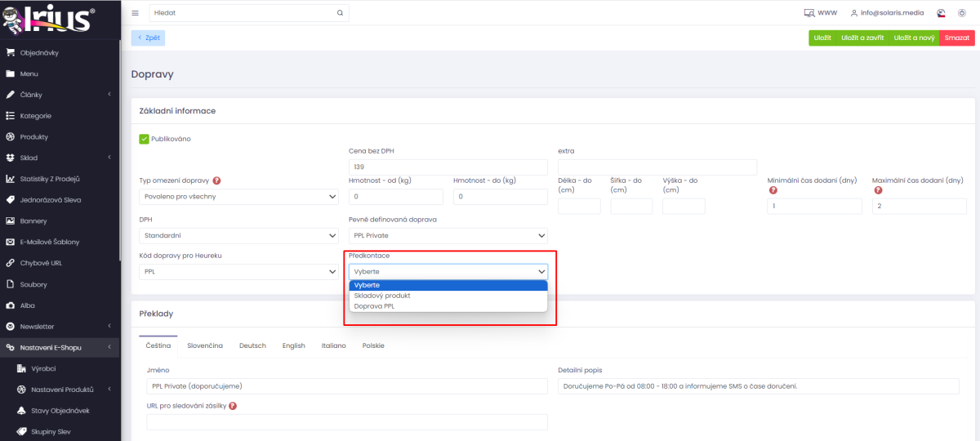Open Statistiky Z Prodejů chart icon
Screen dimensions: 980x441
coord(11,179)
